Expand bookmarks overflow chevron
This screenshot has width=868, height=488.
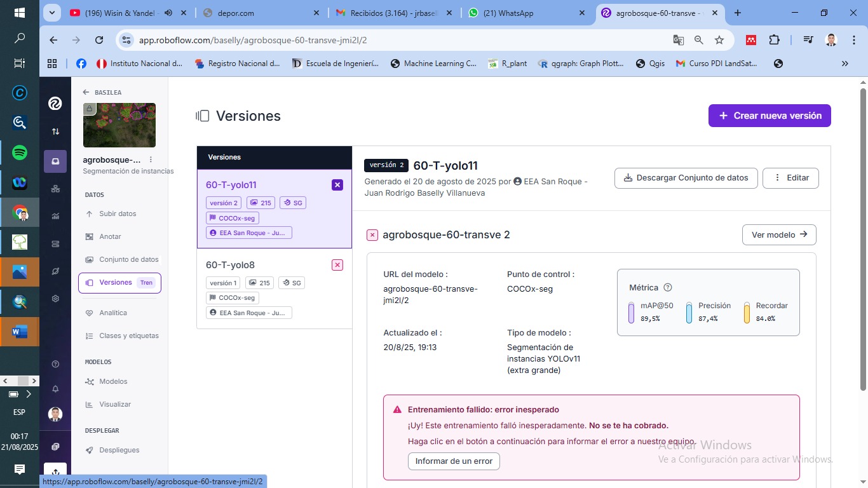click(845, 64)
